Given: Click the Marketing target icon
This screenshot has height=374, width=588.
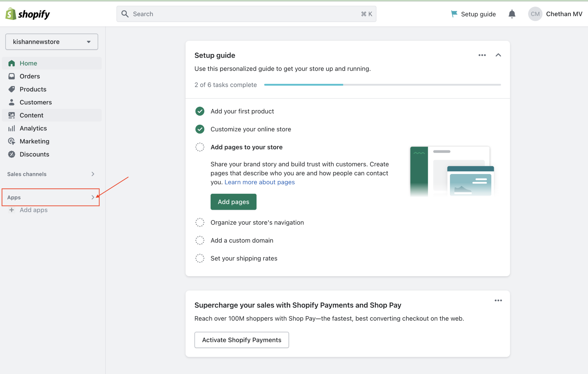Looking at the screenshot, I should click(x=12, y=141).
